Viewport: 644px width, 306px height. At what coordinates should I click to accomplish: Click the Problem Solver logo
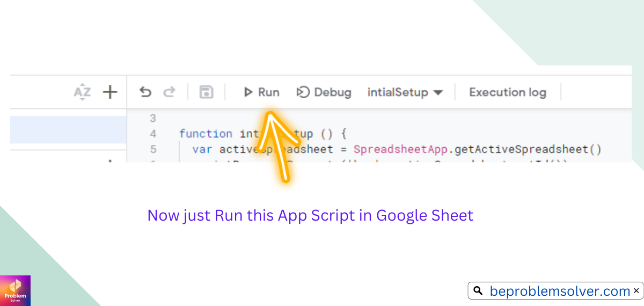point(15,290)
